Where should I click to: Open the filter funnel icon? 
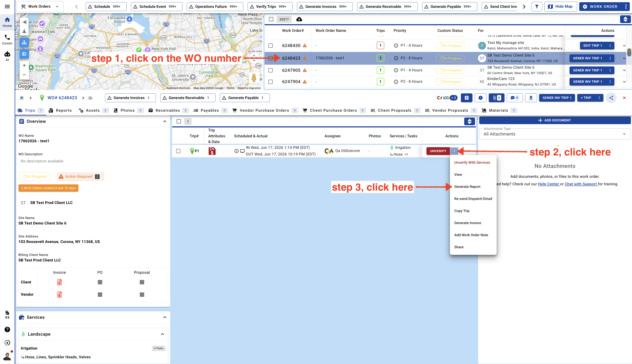click(537, 7)
